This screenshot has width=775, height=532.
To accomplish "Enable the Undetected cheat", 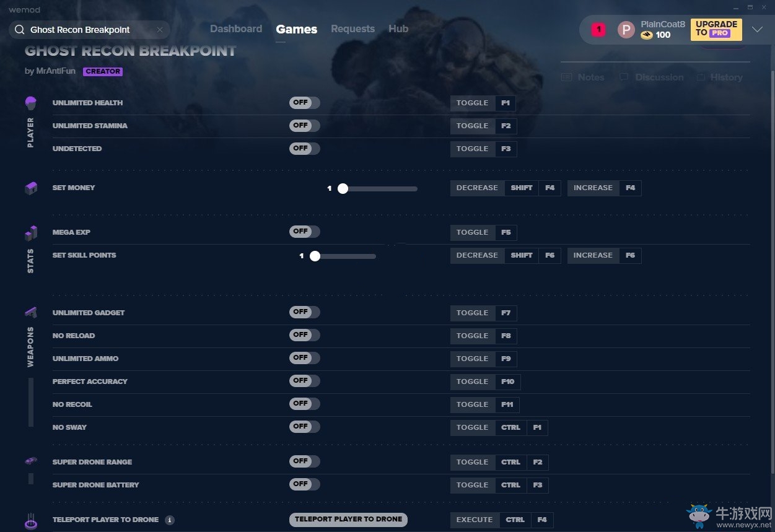I will (304, 149).
